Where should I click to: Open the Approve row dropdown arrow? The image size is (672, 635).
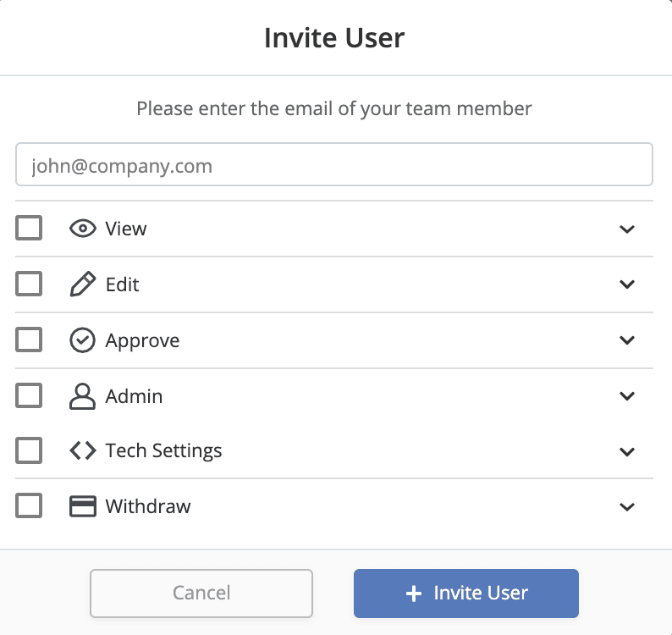point(627,340)
